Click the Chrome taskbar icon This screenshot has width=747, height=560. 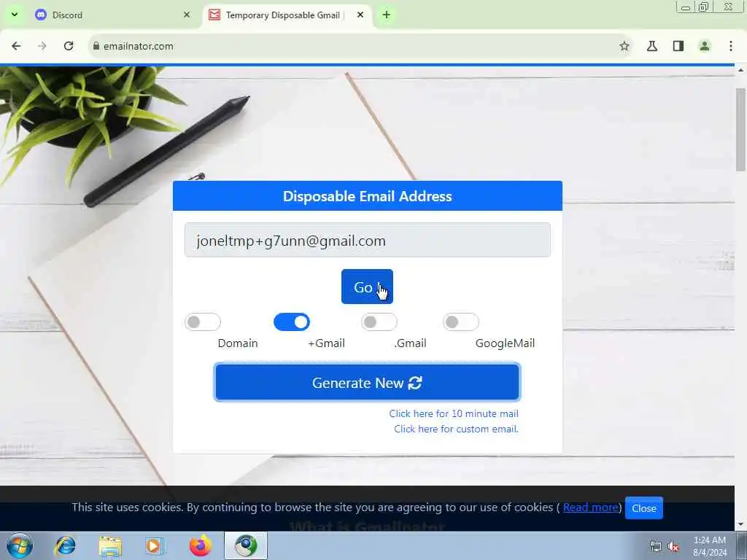(246, 545)
